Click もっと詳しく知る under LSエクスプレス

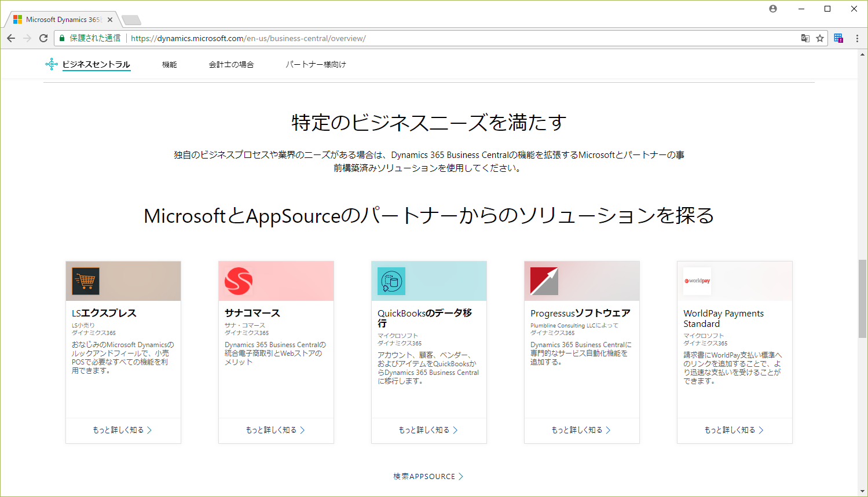[122, 430]
